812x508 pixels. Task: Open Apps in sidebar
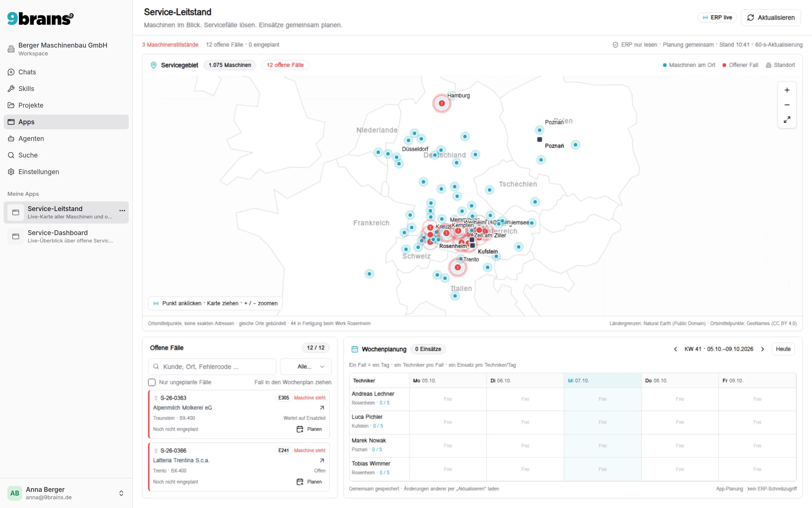[66, 122]
